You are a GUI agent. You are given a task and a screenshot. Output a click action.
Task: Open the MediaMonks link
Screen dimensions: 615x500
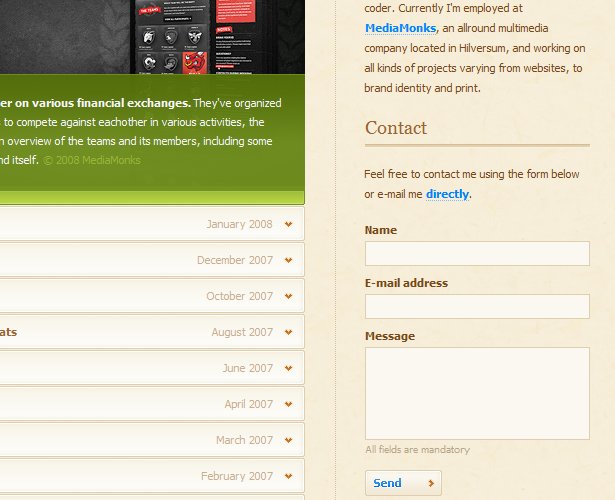pyautogui.click(x=400, y=28)
